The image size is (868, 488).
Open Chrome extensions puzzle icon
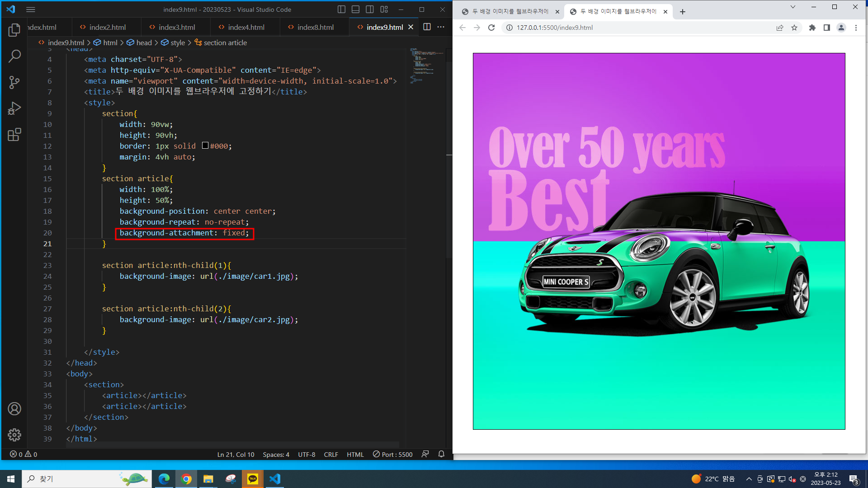pyautogui.click(x=812, y=28)
